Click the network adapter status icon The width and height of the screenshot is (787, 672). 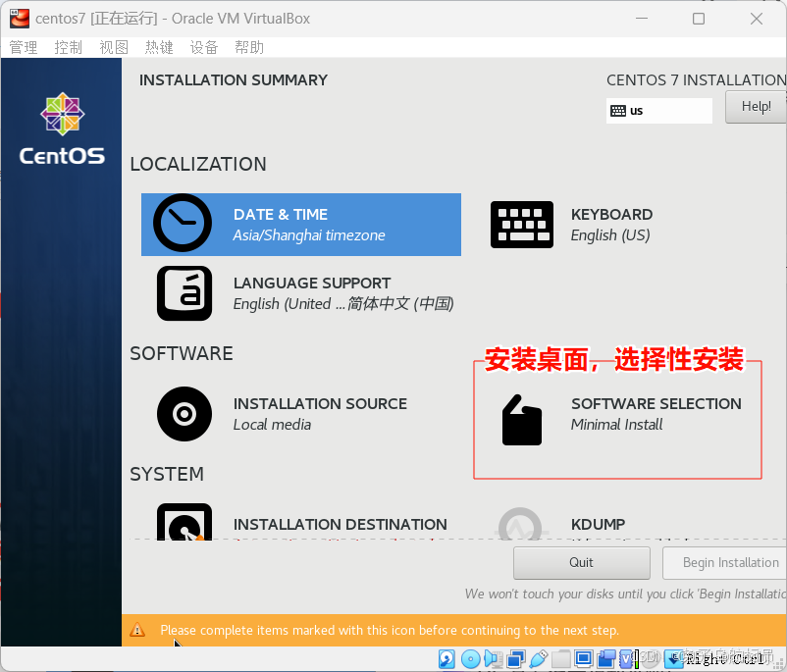(516, 659)
